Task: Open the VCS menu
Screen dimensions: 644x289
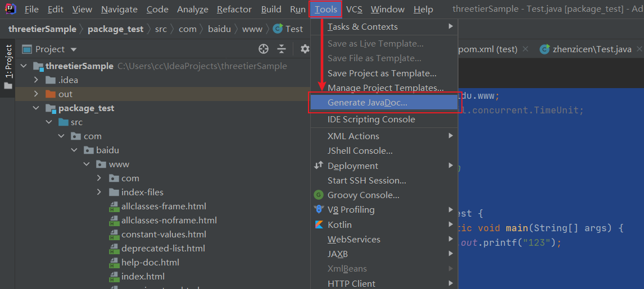Action: tap(354, 10)
